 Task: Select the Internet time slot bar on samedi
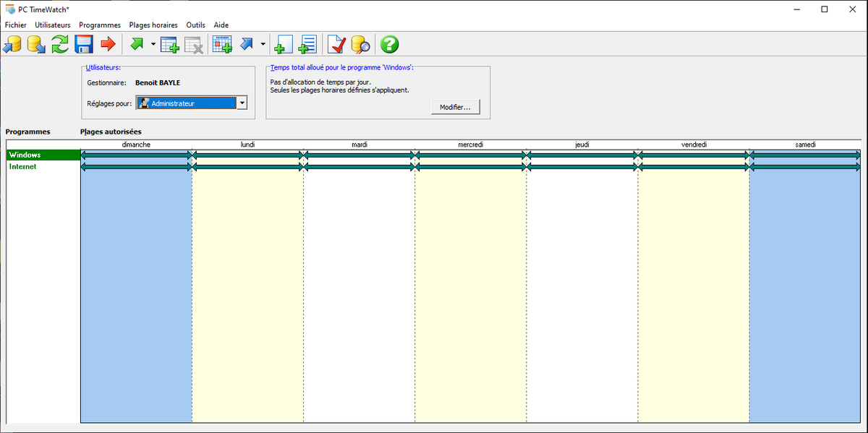pos(805,167)
